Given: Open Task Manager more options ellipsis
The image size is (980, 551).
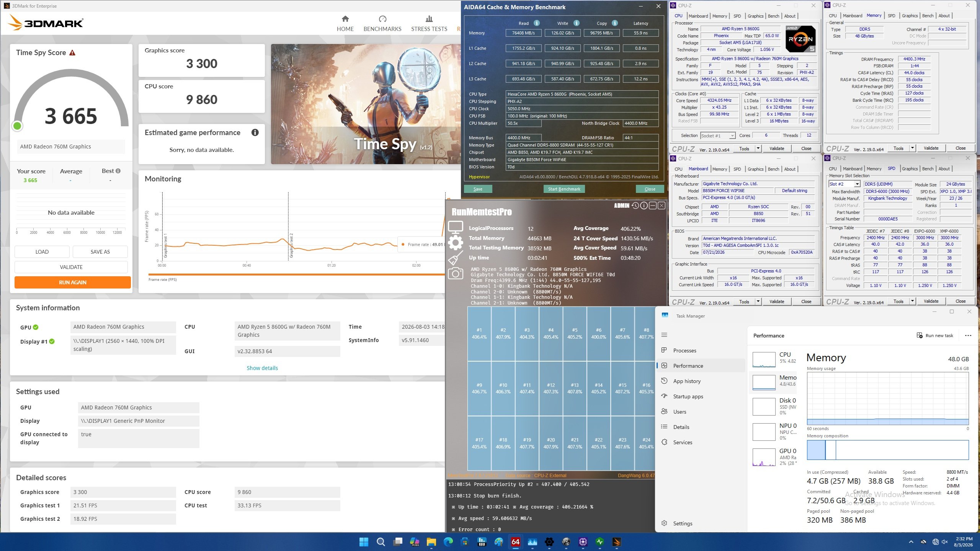Looking at the screenshot, I should (x=968, y=336).
